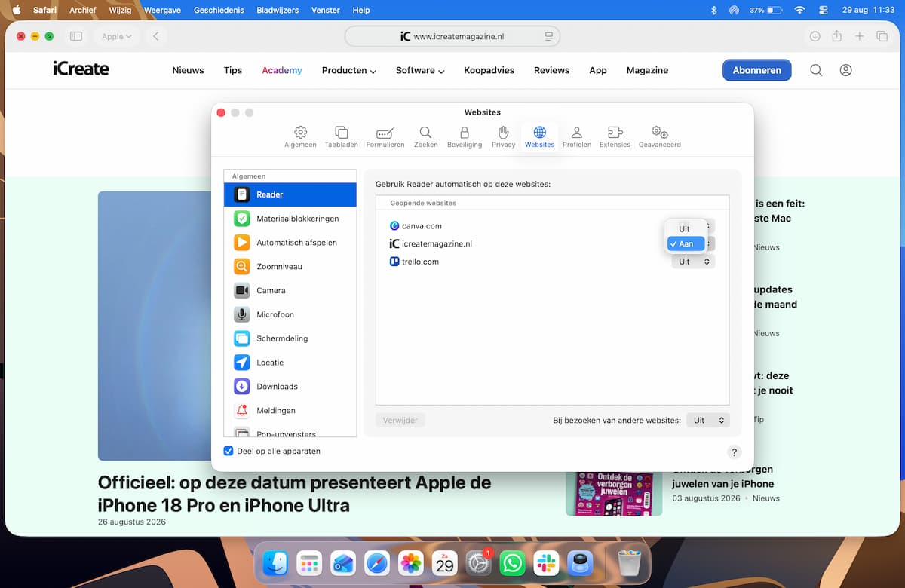Open the Koopadvies site link
905x588 pixels.
(489, 70)
